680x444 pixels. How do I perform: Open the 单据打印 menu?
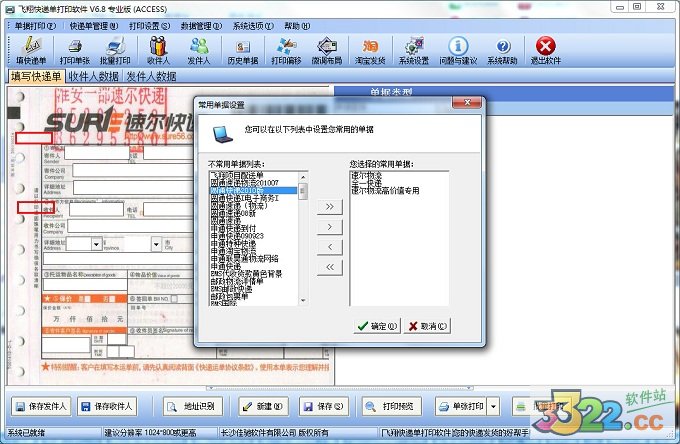36,26
